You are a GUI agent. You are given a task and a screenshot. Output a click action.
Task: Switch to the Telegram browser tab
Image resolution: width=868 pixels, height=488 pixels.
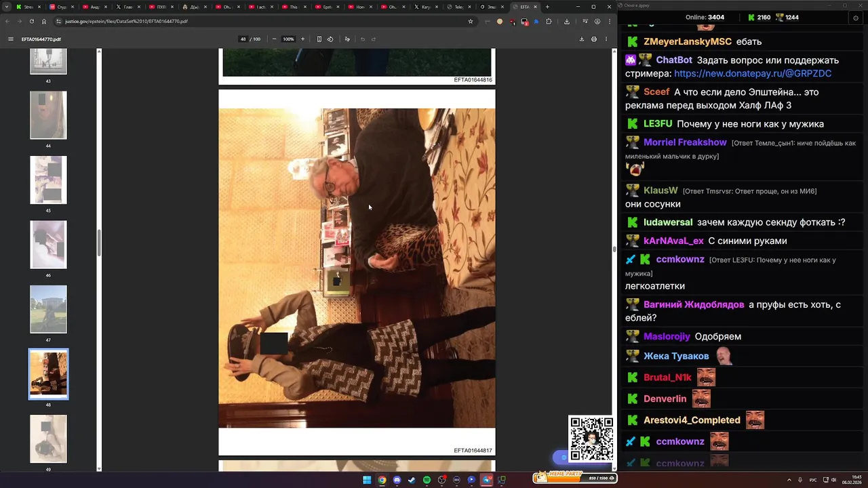(x=460, y=7)
